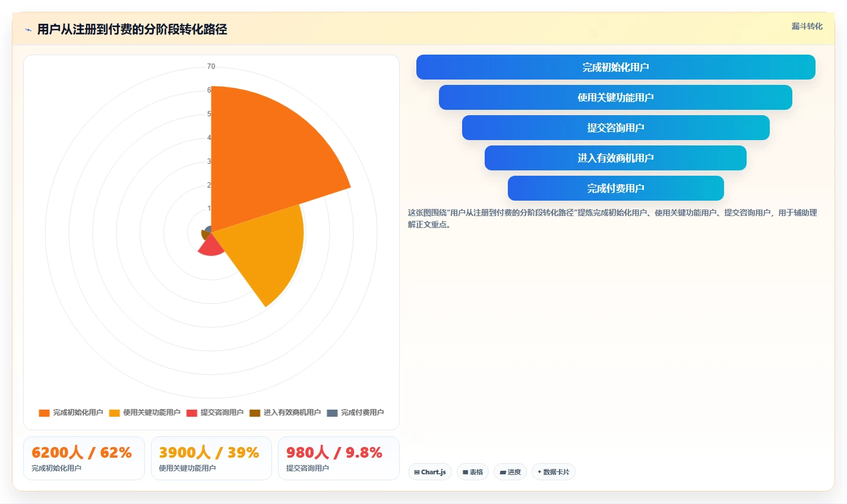The width and height of the screenshot is (847, 504).
Task: Click the panel title 用户从注册到付费的分阶段转化路径
Action: point(132,30)
